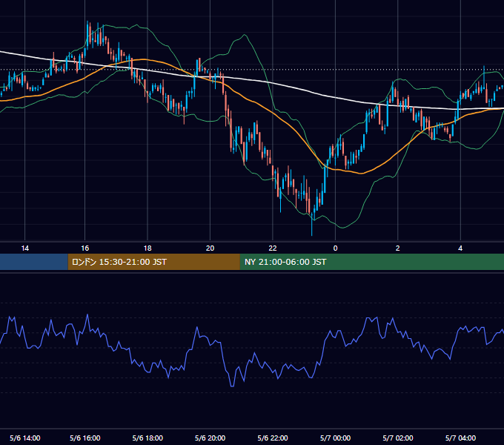Click the 5/6 18:00 date label
Image resolution: width=504 pixels, height=445 pixels.
click(147, 438)
